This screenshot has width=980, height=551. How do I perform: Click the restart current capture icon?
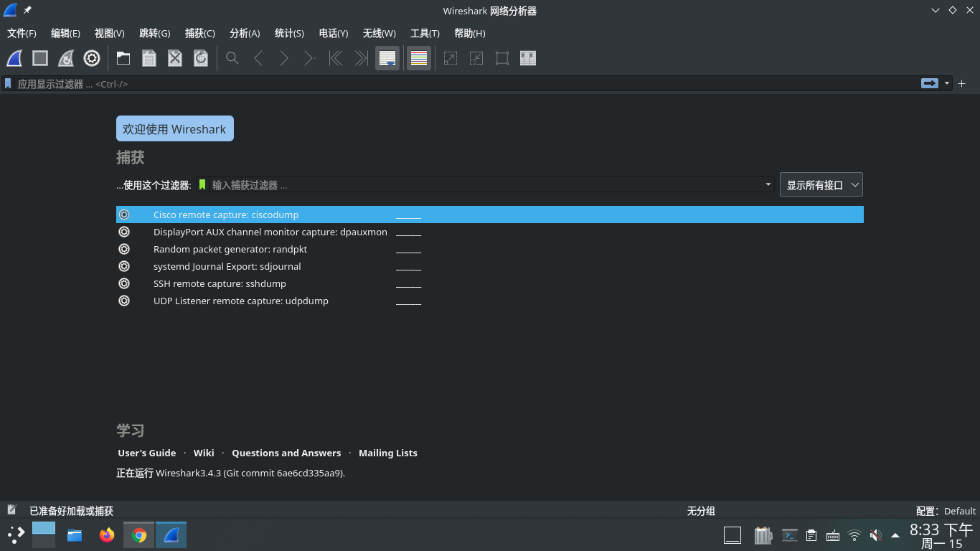pyautogui.click(x=65, y=58)
